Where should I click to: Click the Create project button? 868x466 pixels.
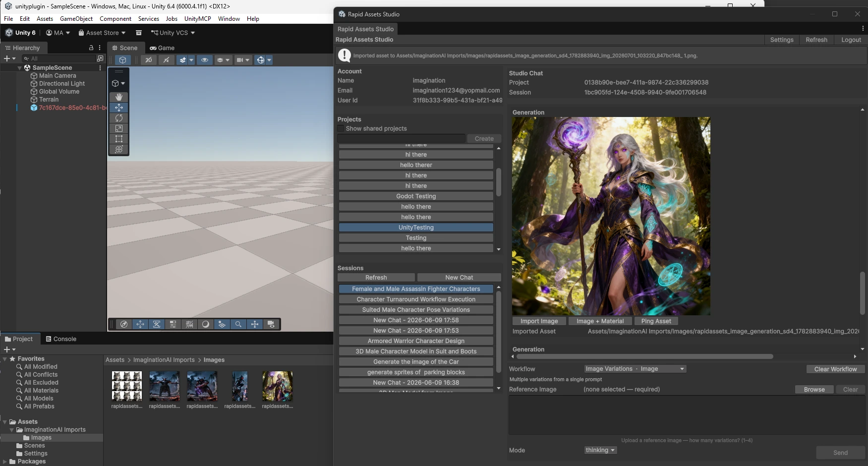pos(484,139)
